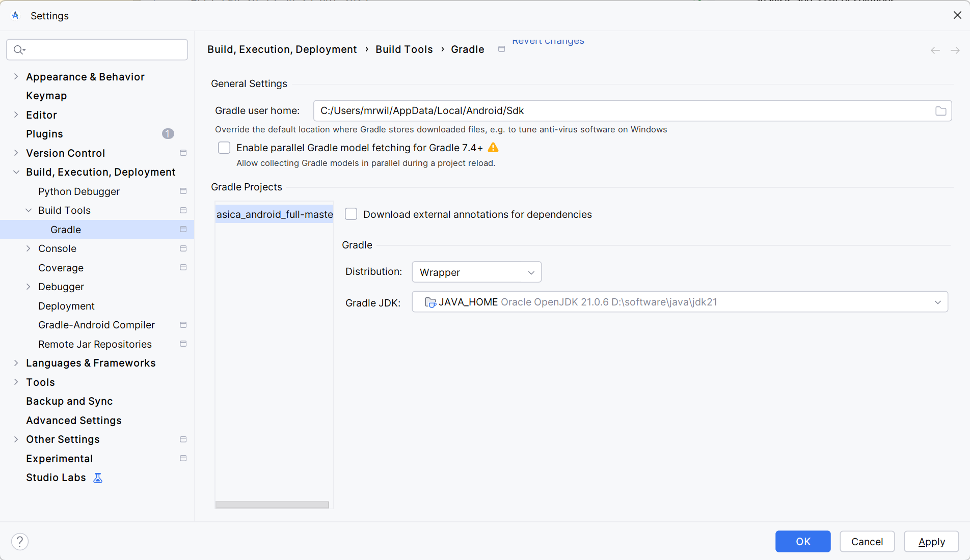Collapse Build, Execution, Deployment section
The image size is (970, 560).
click(x=16, y=172)
